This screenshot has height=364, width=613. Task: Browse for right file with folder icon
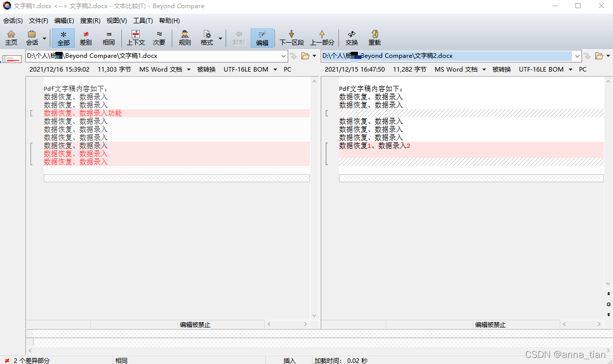(599, 56)
